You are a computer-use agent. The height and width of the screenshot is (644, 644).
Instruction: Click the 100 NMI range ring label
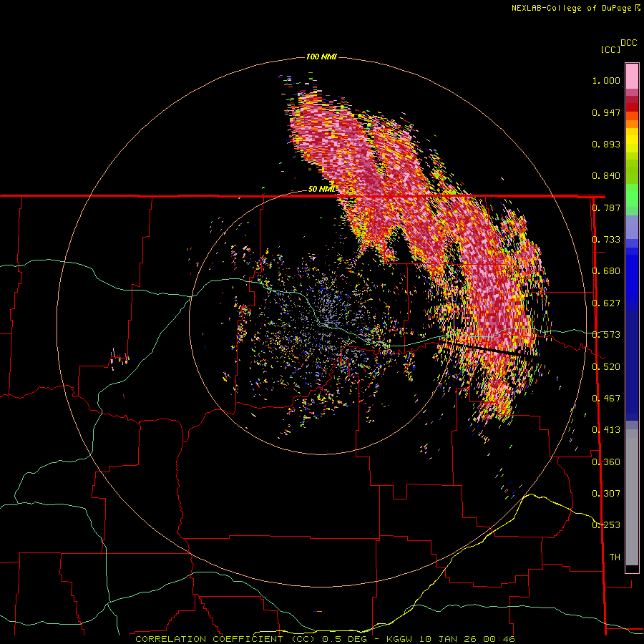321,57
